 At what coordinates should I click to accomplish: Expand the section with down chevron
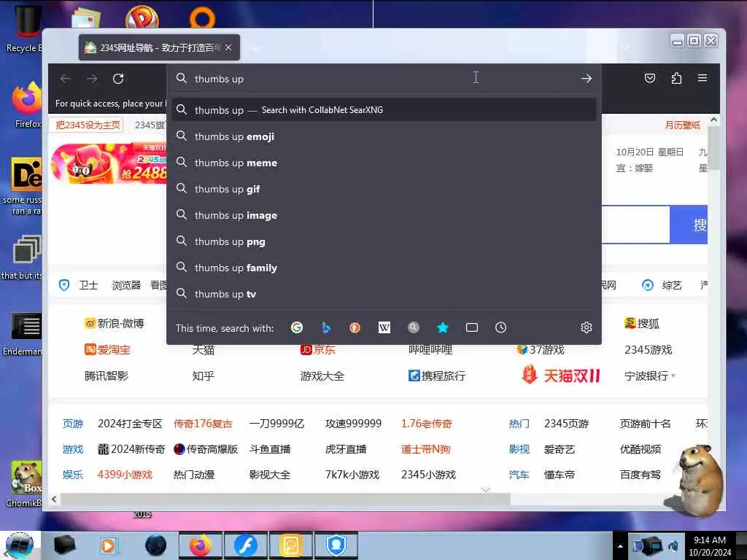point(485,489)
